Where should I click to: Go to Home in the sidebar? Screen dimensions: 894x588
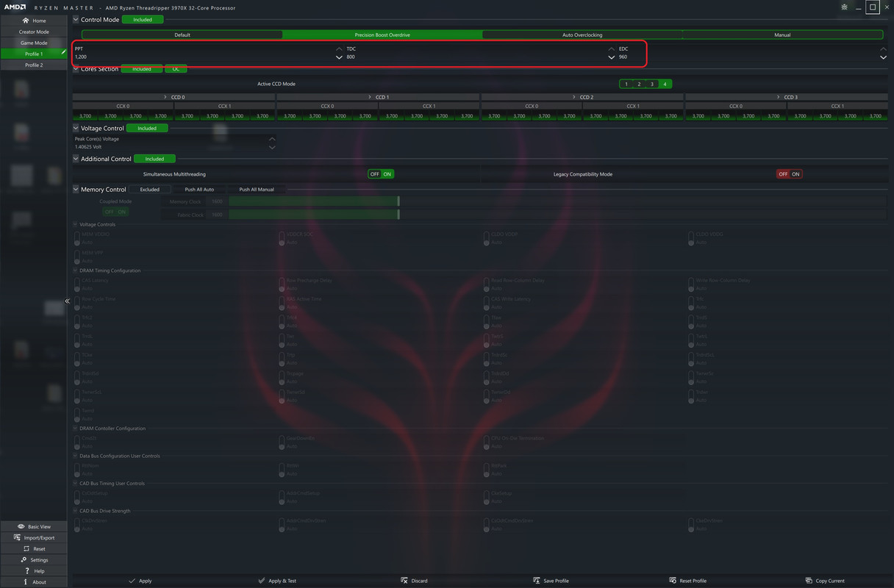34,21
